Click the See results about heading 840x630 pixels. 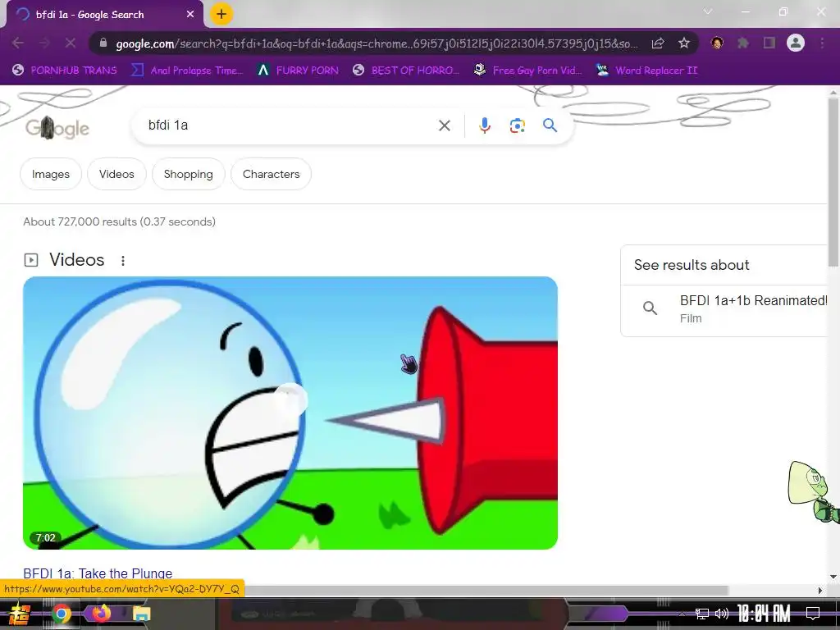tap(691, 265)
